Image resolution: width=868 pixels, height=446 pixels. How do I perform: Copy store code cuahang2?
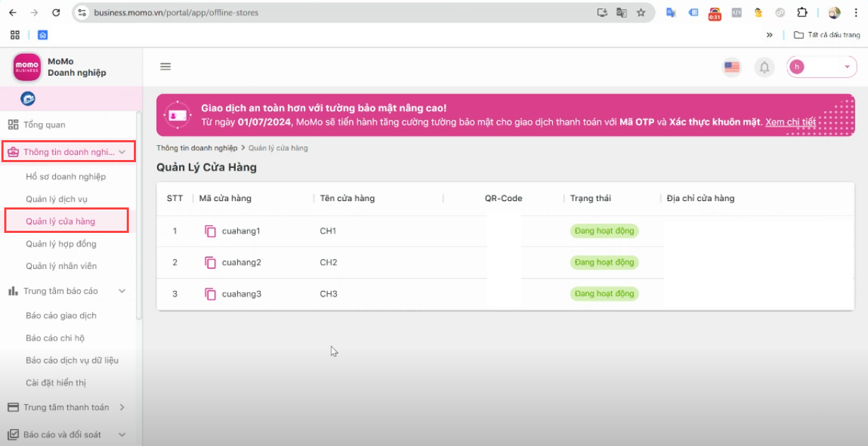point(210,263)
